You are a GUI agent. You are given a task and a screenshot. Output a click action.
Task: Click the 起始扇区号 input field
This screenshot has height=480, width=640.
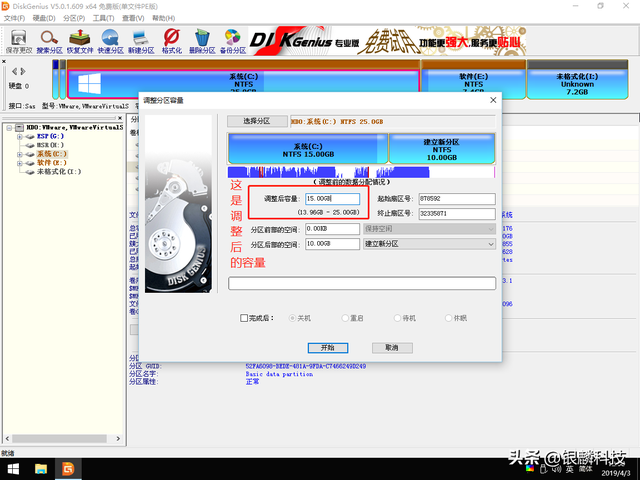click(457, 199)
